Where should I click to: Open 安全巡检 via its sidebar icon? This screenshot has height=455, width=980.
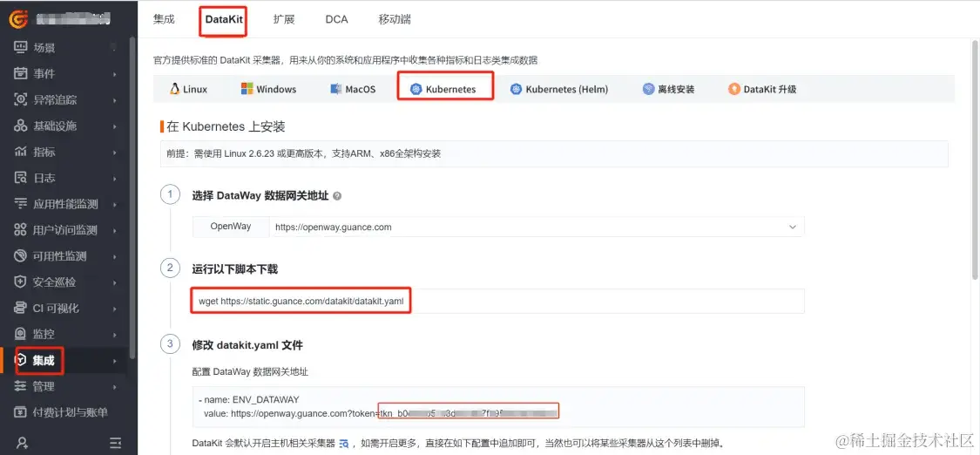[x=21, y=282]
